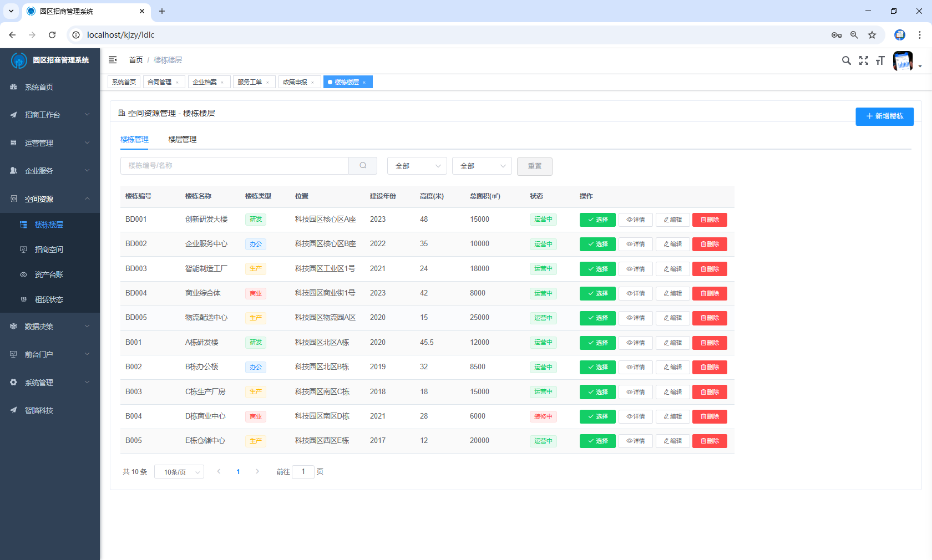Open the first 全部 filter dropdown

coord(417,166)
